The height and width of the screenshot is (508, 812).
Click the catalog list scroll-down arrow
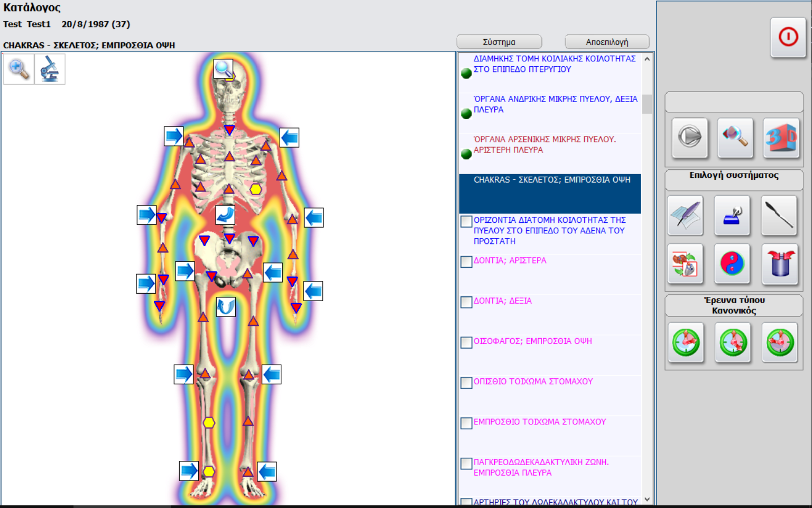pos(647,500)
